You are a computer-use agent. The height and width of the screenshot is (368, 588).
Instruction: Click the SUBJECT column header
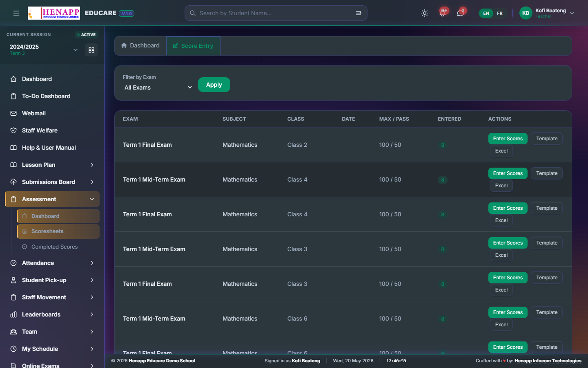coord(234,119)
